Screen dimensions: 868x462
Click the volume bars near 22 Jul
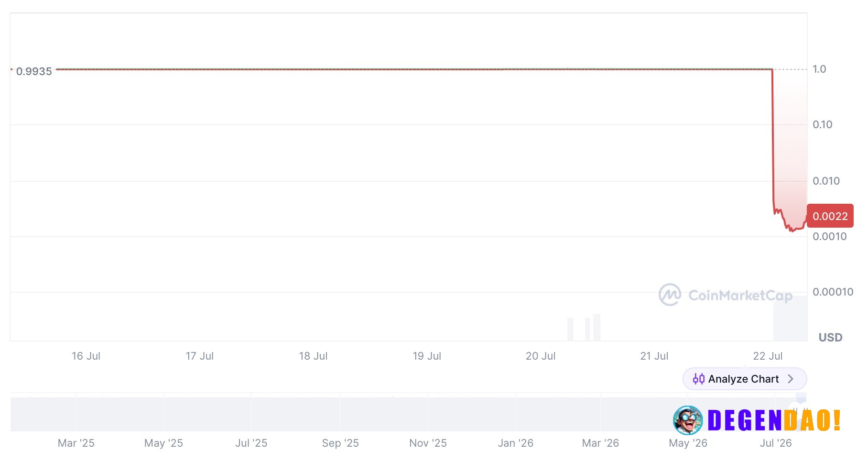click(x=790, y=319)
